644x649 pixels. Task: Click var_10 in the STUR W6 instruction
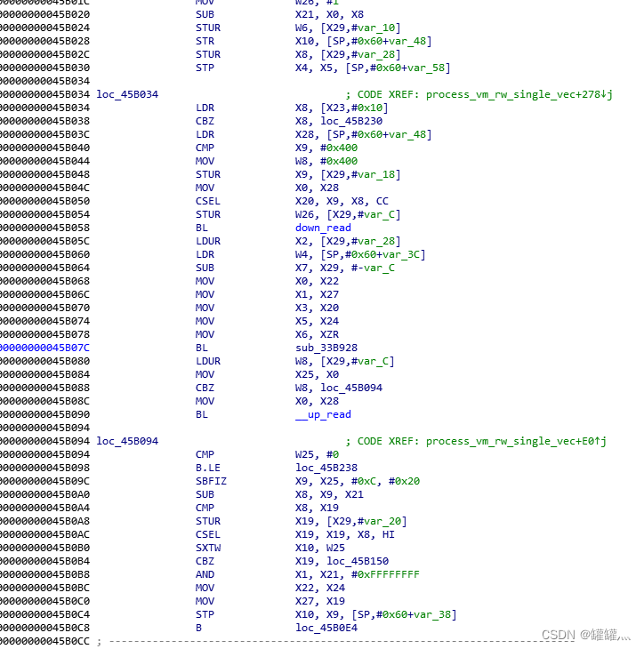coord(376,28)
